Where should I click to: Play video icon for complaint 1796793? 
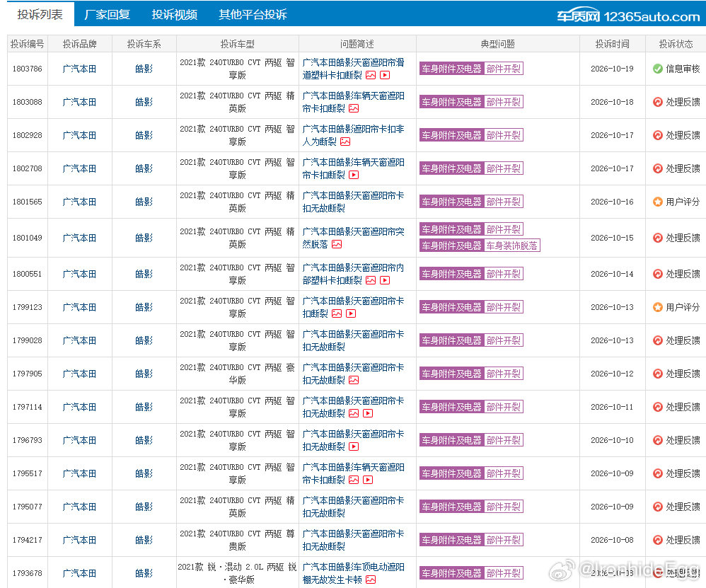pyautogui.click(x=354, y=447)
